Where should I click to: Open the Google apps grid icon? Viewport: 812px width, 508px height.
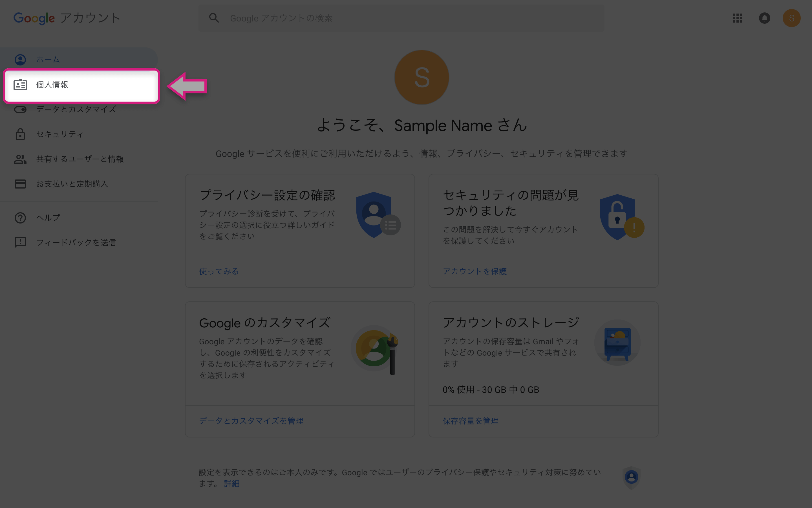pos(737,18)
